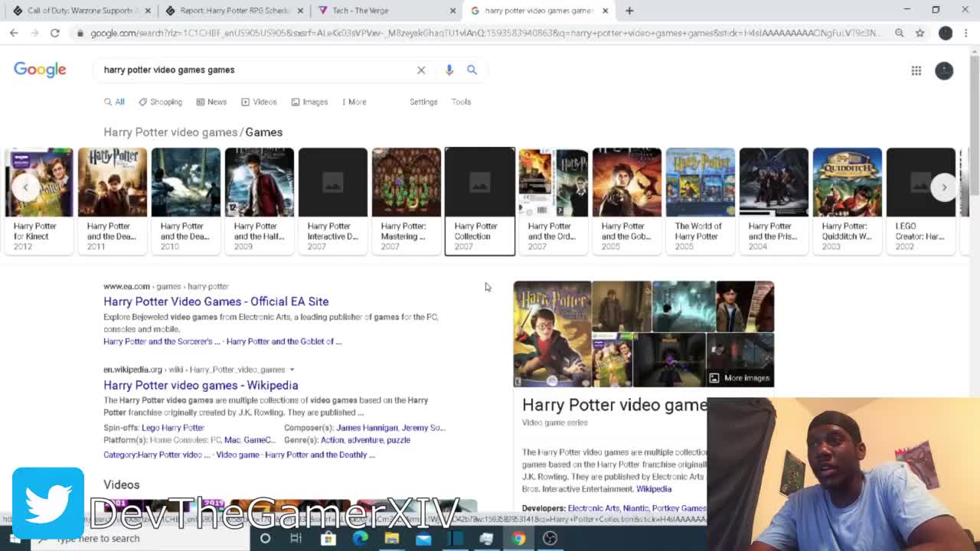Open File Explorer from taskbar
Viewport: 980px width, 551px height.
point(392,538)
